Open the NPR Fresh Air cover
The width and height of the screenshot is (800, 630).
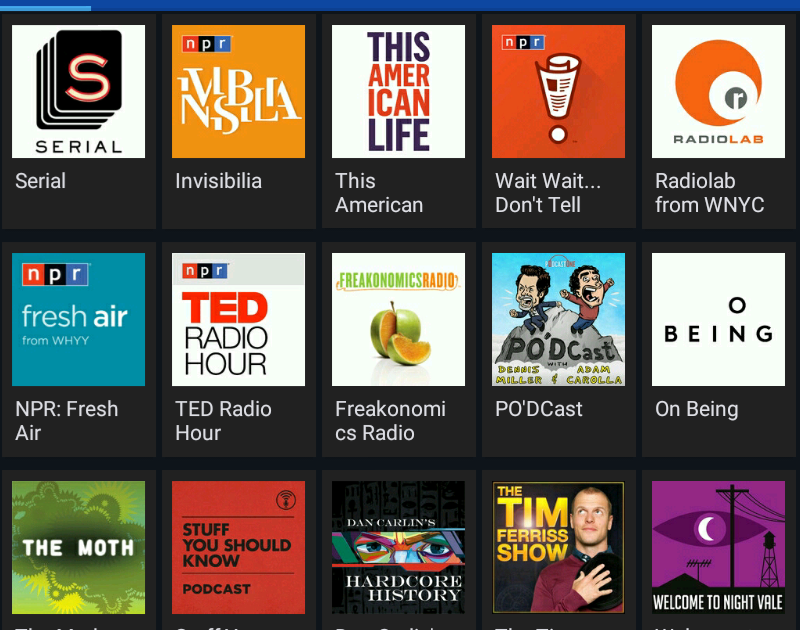(x=79, y=319)
